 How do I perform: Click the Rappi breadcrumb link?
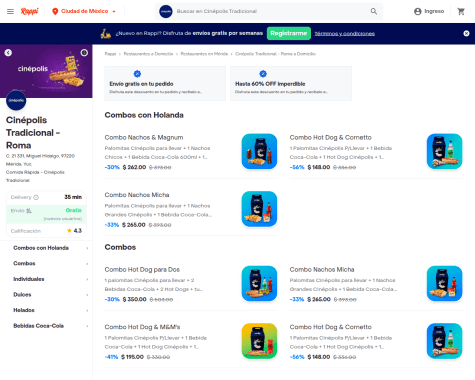pyautogui.click(x=110, y=54)
